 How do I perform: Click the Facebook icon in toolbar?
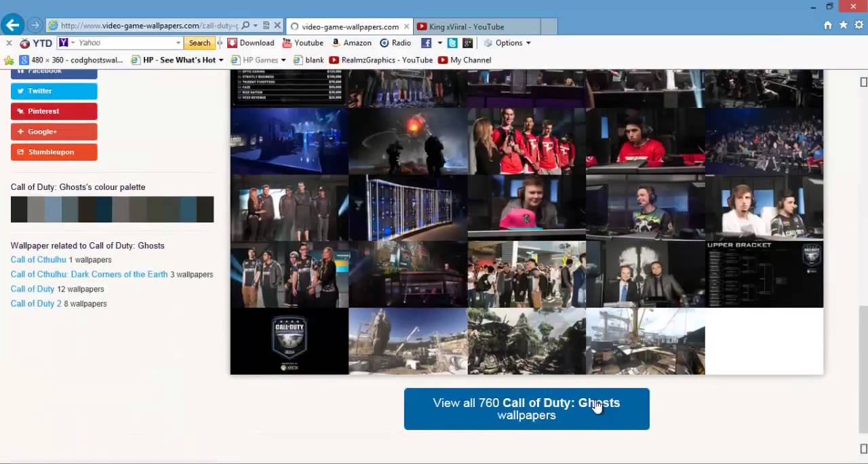(x=426, y=43)
